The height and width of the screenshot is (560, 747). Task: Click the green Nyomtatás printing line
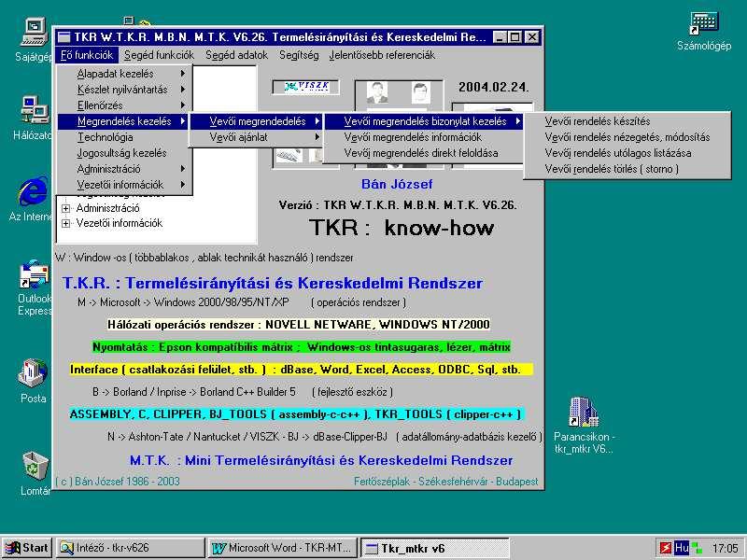(301, 347)
